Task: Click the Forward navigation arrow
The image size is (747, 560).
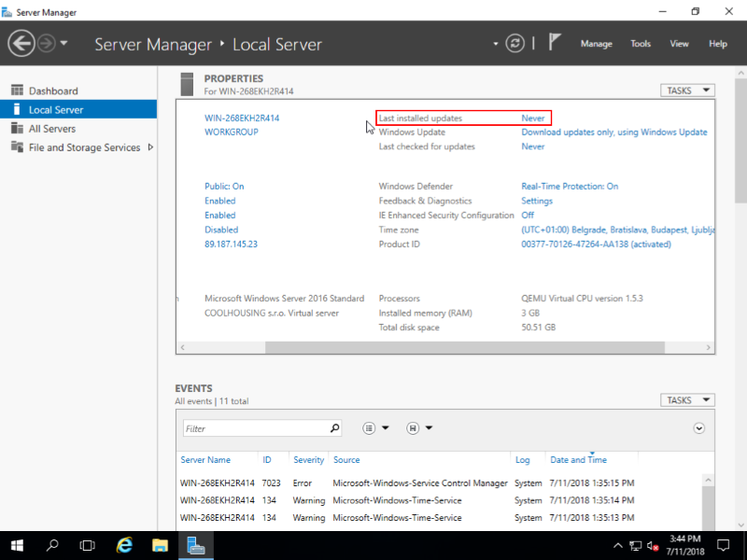Action: tap(46, 43)
